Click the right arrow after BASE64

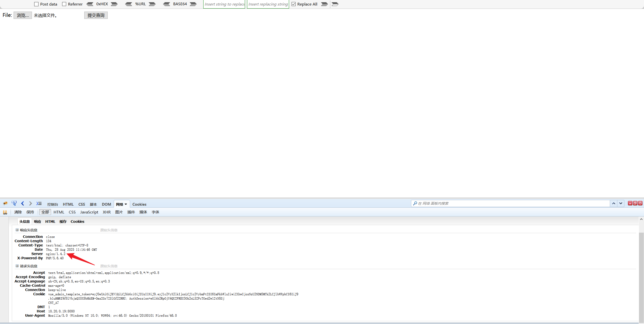193,4
